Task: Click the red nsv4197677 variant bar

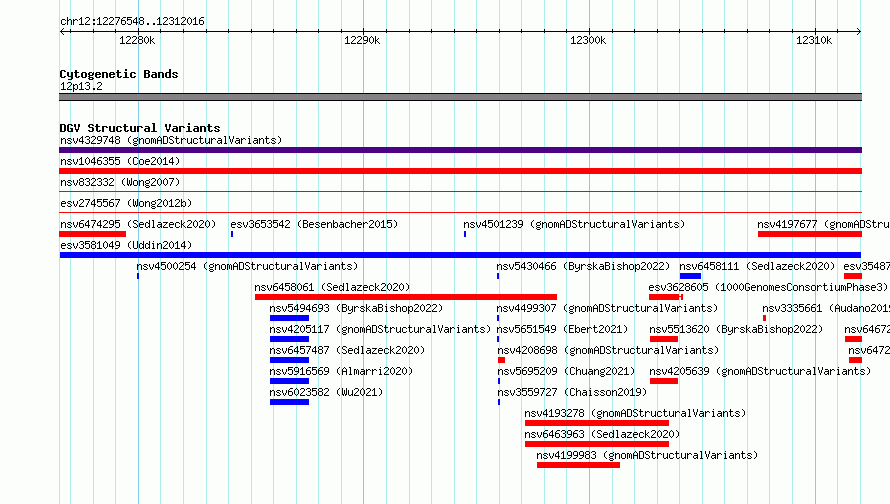Action: coord(810,234)
